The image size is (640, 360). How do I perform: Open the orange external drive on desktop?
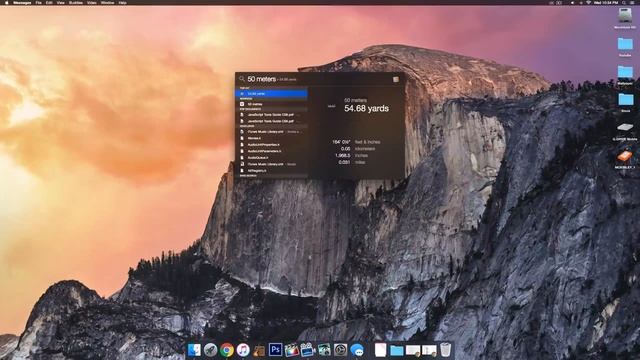click(x=625, y=156)
